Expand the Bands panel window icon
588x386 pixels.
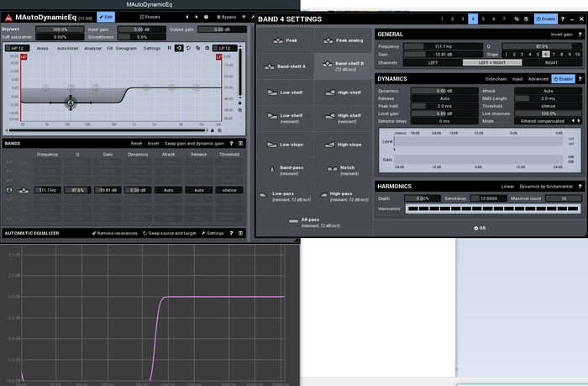pos(240,144)
